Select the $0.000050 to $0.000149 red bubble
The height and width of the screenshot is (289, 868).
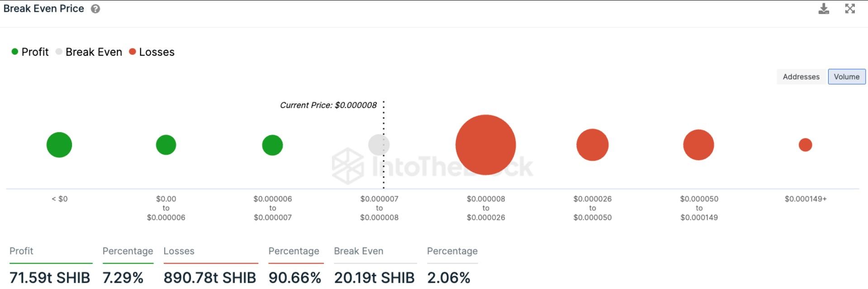click(x=699, y=145)
